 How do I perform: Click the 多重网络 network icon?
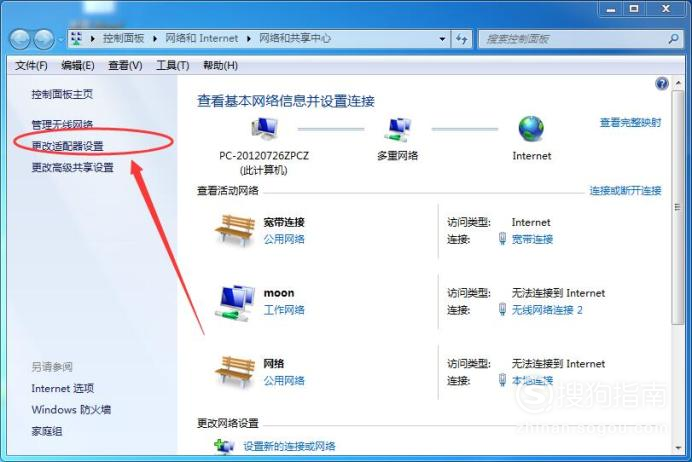pyautogui.click(x=398, y=129)
